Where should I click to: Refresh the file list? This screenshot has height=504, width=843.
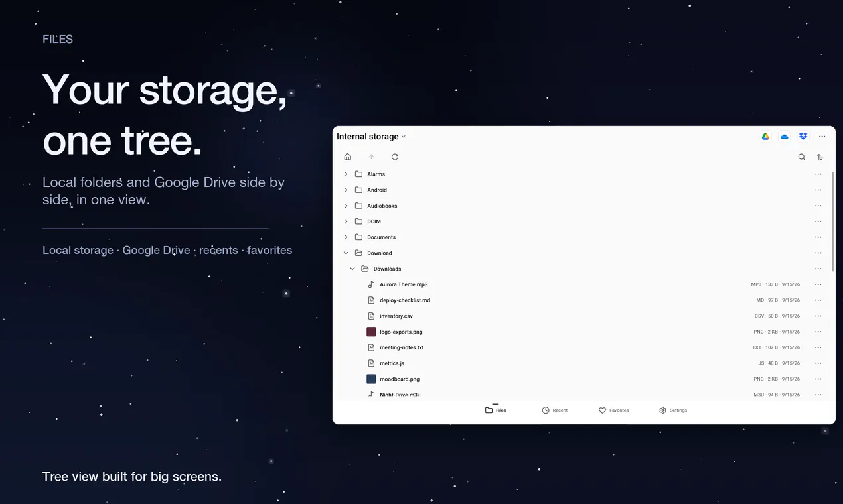[x=395, y=157]
